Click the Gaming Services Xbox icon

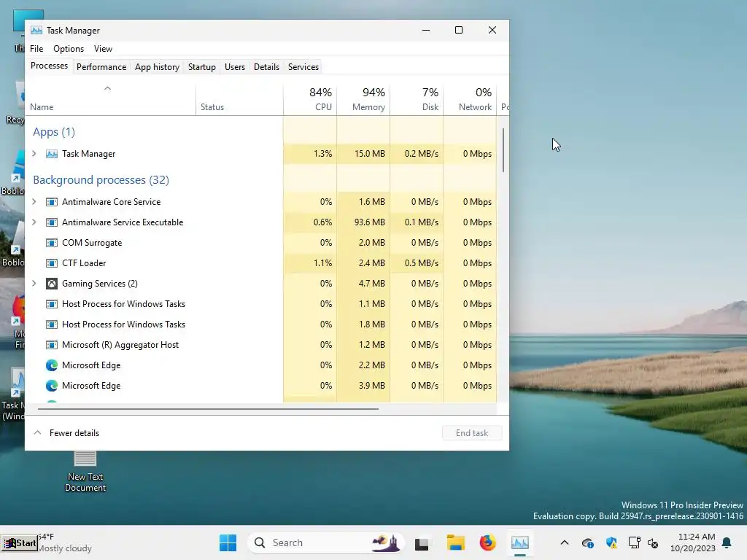[x=52, y=284]
